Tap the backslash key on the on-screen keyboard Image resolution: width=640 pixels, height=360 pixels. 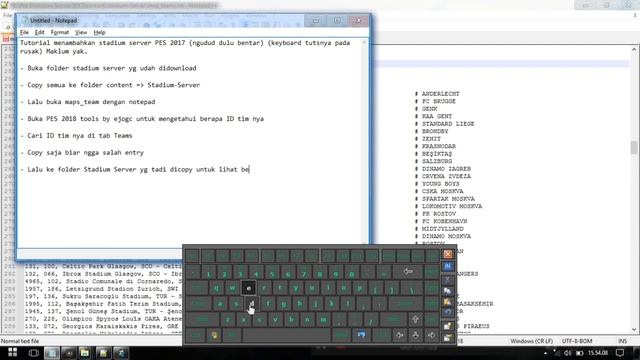click(x=411, y=288)
